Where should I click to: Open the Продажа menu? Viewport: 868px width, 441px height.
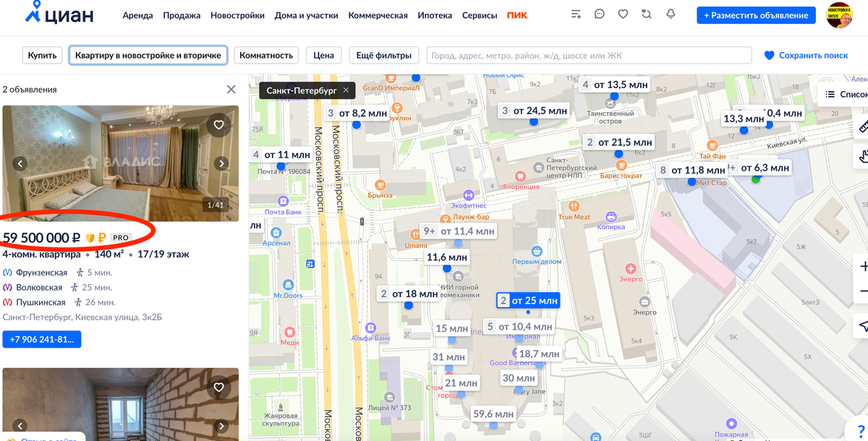point(182,15)
